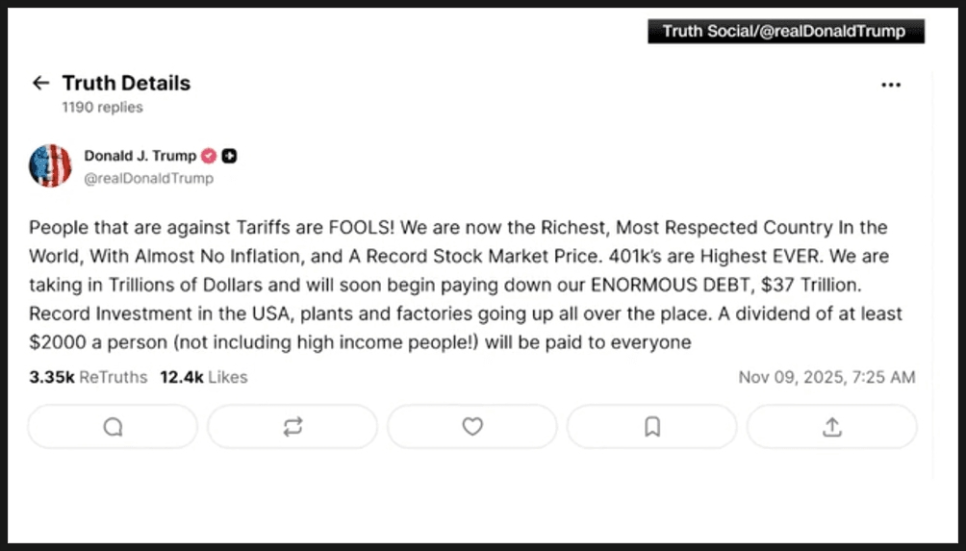This screenshot has height=551, width=966.
Task: Click the Nov 09, 2025 timestamp
Action: tap(826, 377)
